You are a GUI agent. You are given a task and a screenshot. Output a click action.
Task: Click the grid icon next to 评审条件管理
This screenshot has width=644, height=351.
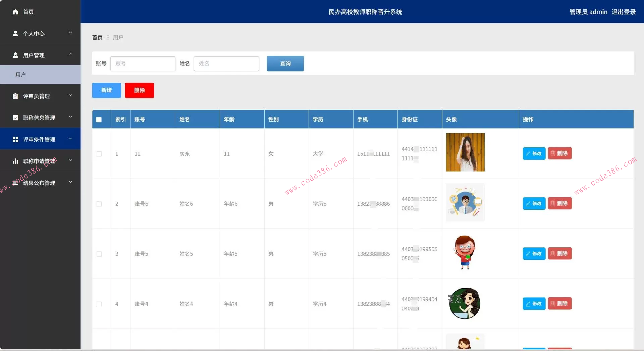coord(15,139)
